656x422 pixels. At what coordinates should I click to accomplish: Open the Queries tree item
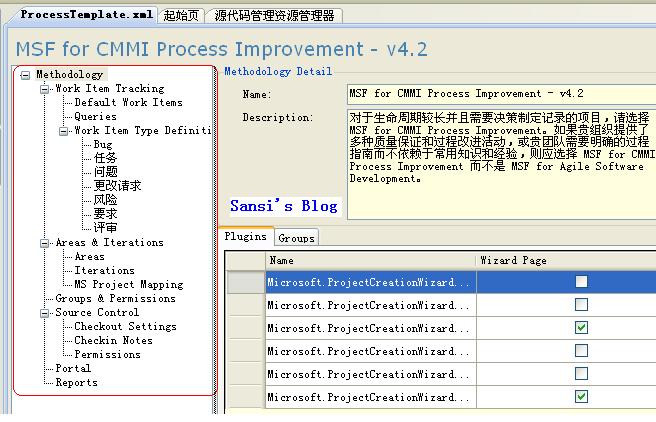[95, 116]
